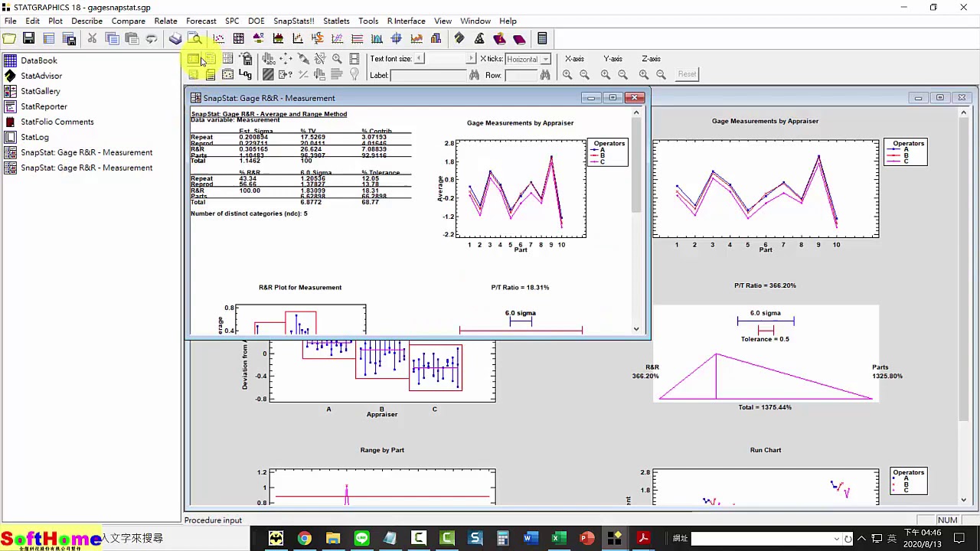Click into the Row input field

(x=521, y=75)
